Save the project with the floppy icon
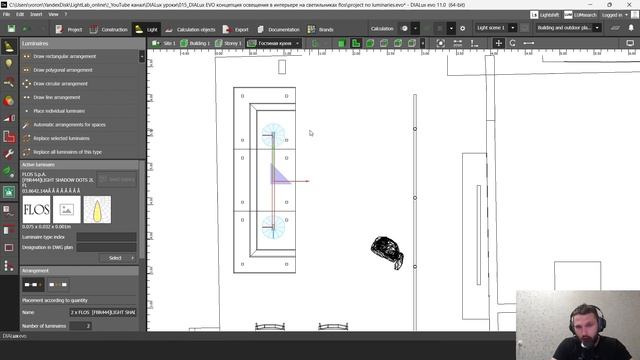This screenshot has height=360, width=640. pos(11,29)
